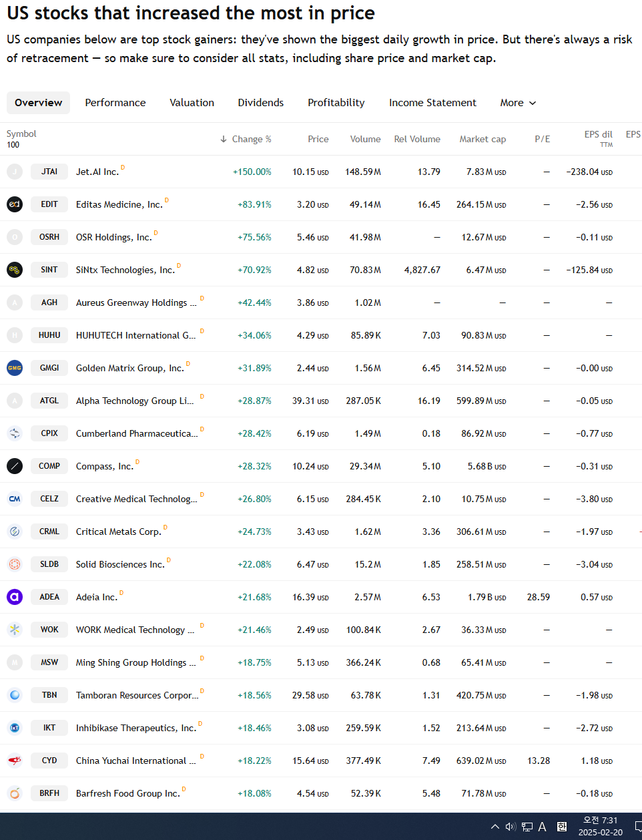
Task: Sort by Price column header
Action: pos(318,139)
